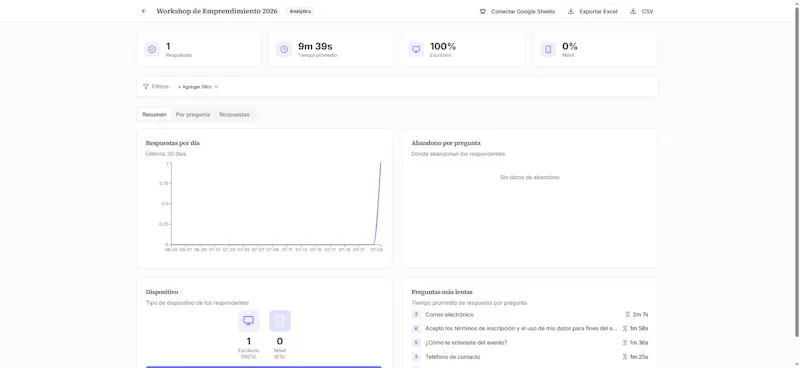Click the Respuestas counter icon
The image size is (800, 368).
tap(152, 50)
